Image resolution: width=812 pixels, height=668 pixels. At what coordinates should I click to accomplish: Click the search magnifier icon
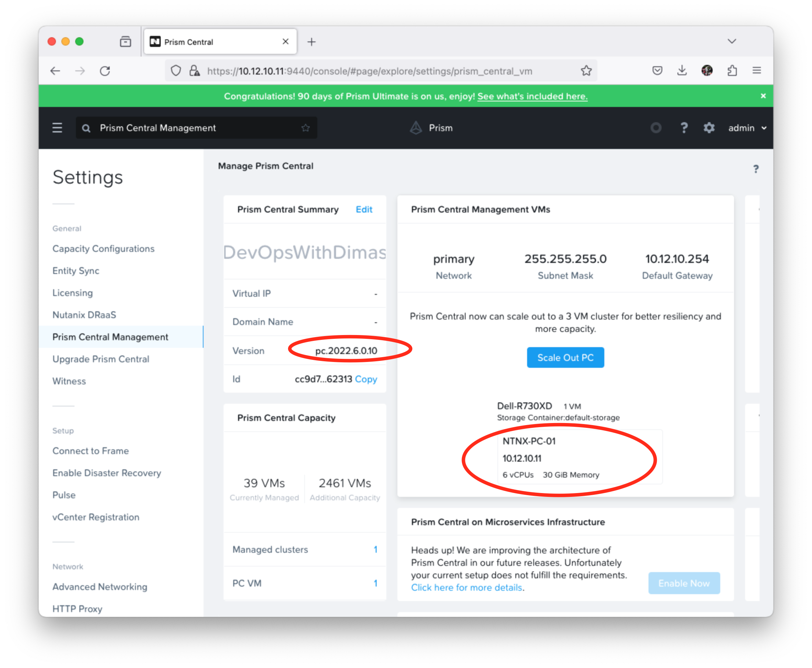click(x=86, y=128)
